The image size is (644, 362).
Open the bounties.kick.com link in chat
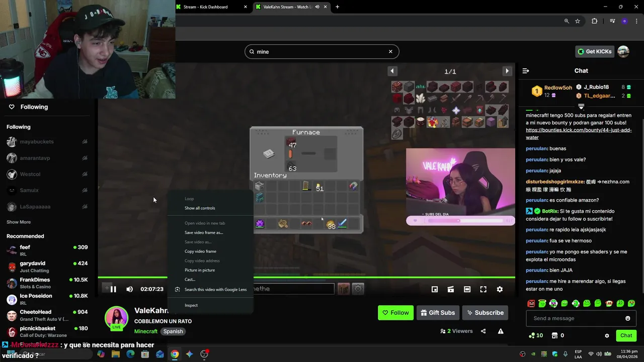pos(578,134)
